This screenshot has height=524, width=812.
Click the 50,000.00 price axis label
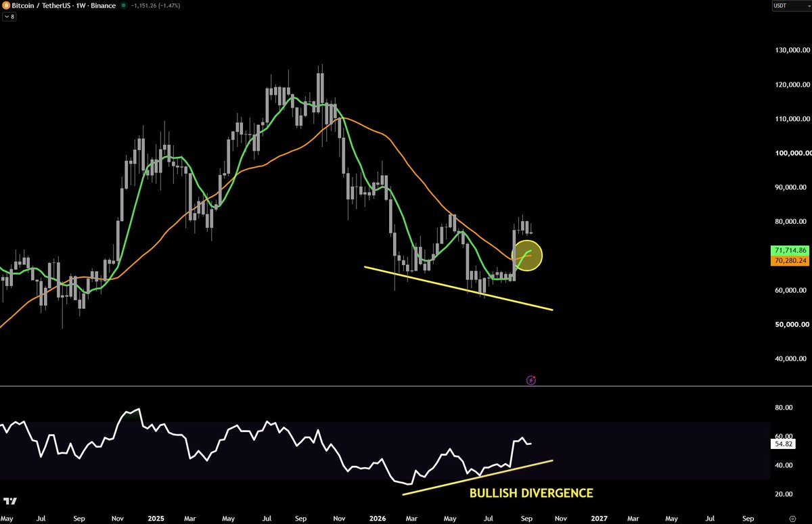coord(790,325)
